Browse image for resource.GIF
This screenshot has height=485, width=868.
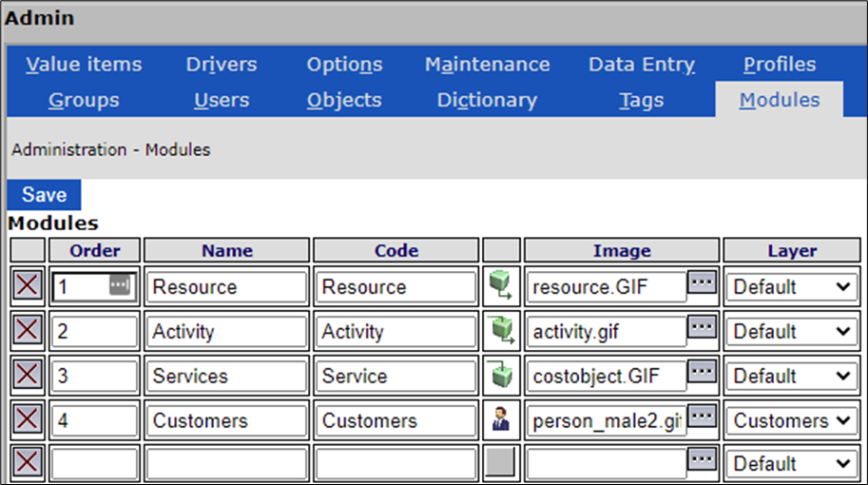tap(702, 283)
